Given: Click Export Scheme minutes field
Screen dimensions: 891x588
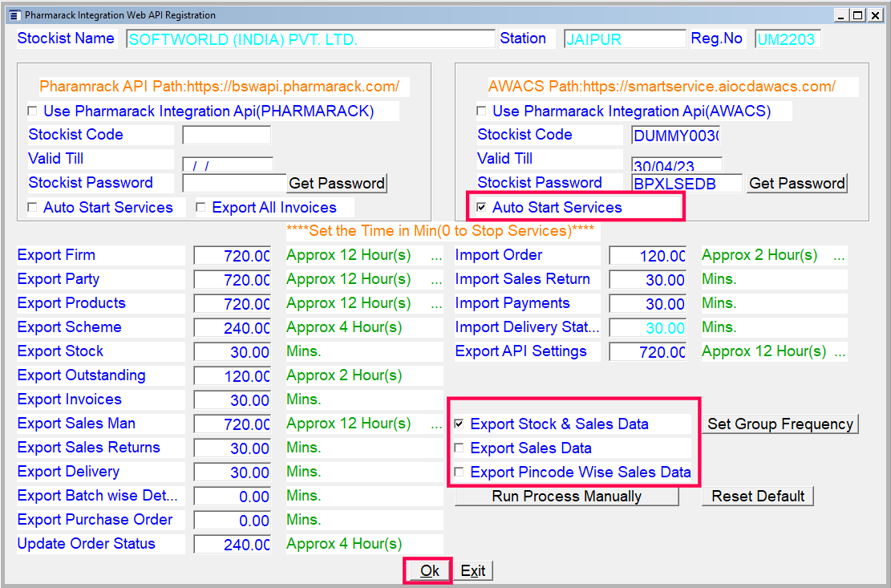Looking at the screenshot, I should [233, 328].
